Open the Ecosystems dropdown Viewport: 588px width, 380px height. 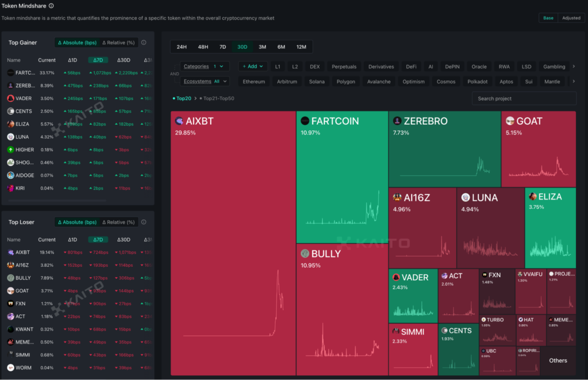205,82
